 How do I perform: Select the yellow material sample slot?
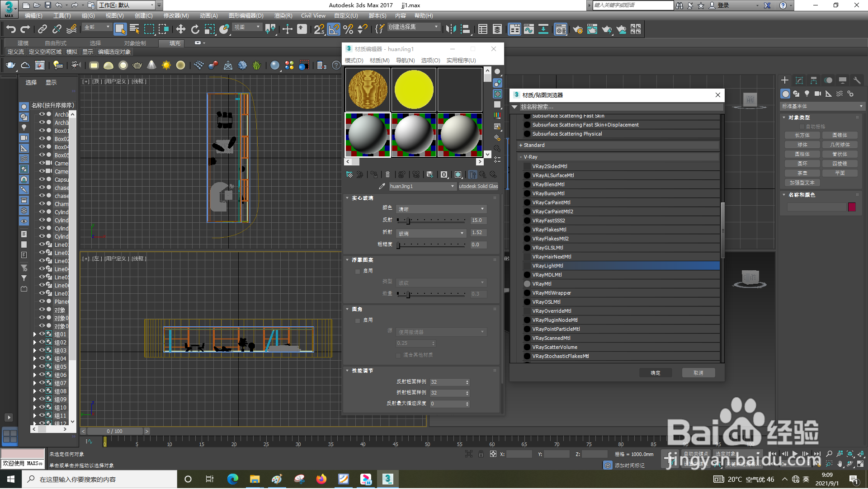pyautogui.click(x=414, y=89)
